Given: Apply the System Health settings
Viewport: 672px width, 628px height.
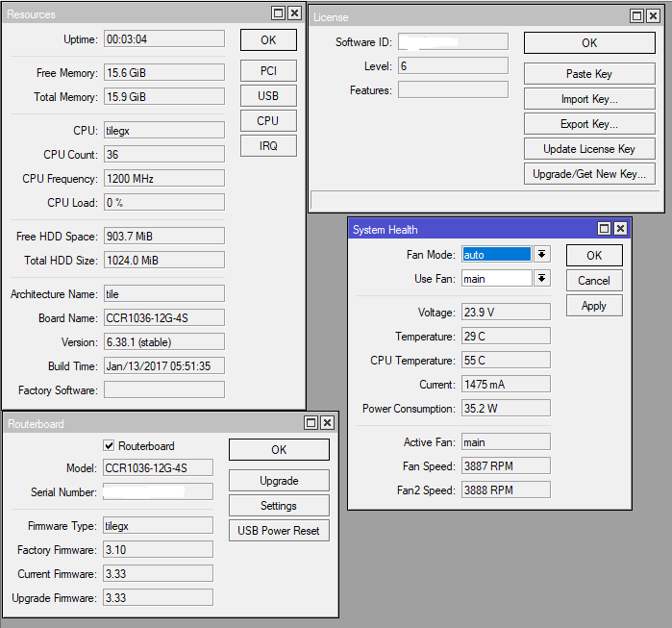Looking at the screenshot, I should click(x=594, y=305).
